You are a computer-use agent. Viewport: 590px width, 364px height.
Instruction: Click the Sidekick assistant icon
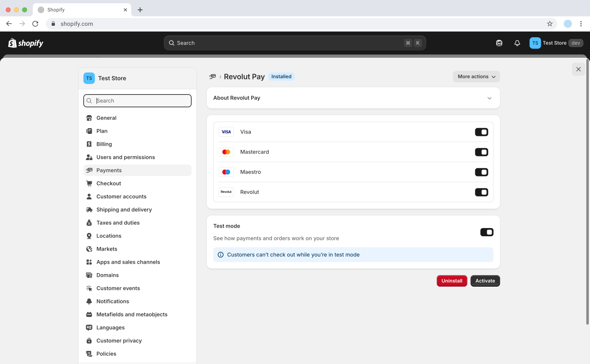499,43
